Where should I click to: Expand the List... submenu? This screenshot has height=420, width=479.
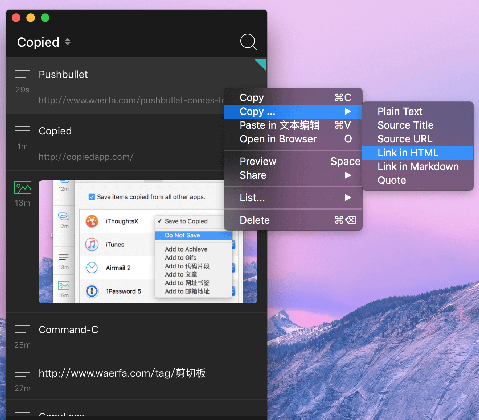pyautogui.click(x=293, y=198)
